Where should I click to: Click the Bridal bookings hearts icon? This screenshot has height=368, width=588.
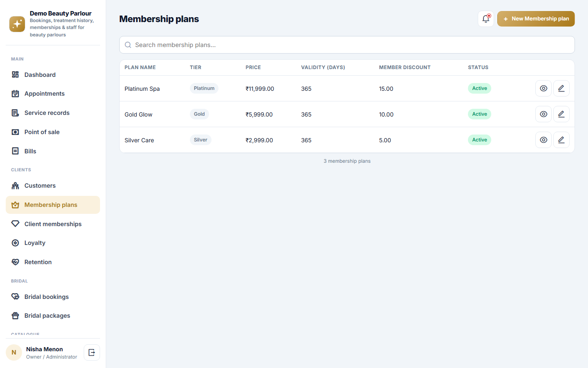pos(16,296)
